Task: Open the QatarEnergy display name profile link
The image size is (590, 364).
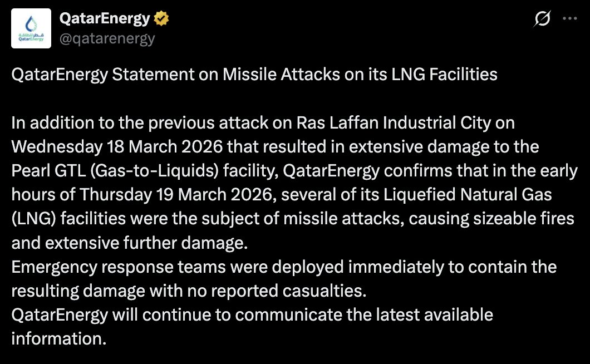Action: click(x=104, y=19)
